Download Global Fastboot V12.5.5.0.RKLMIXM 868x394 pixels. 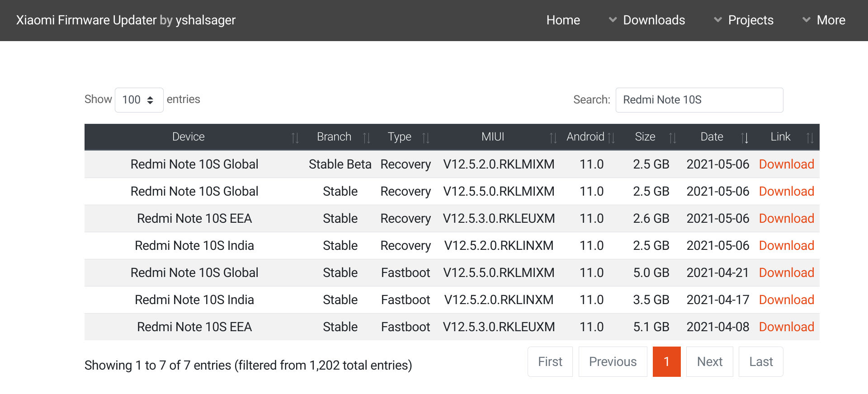(x=787, y=273)
